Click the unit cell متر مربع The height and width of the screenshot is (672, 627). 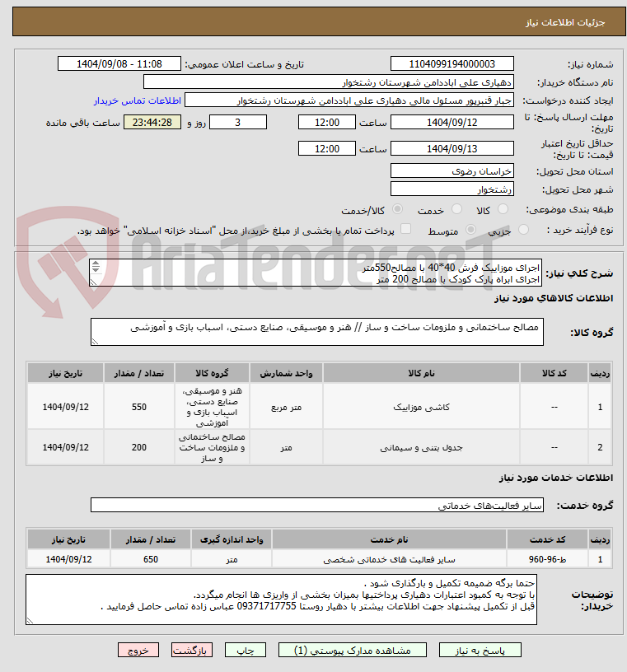[x=286, y=407]
